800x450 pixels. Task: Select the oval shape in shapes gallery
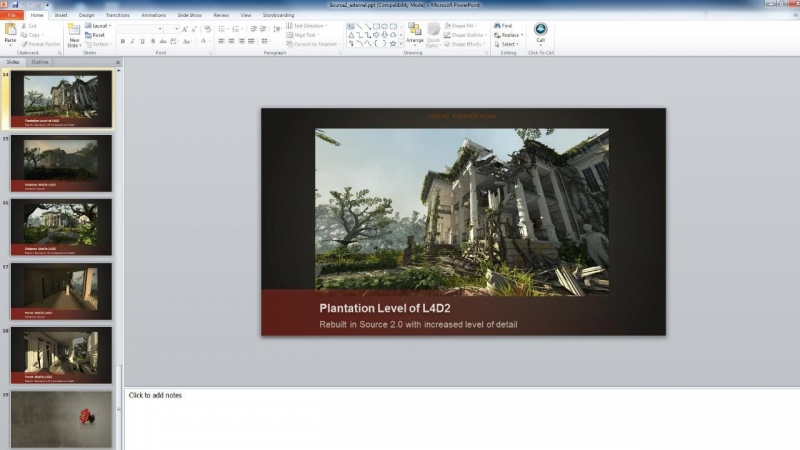pos(385,27)
